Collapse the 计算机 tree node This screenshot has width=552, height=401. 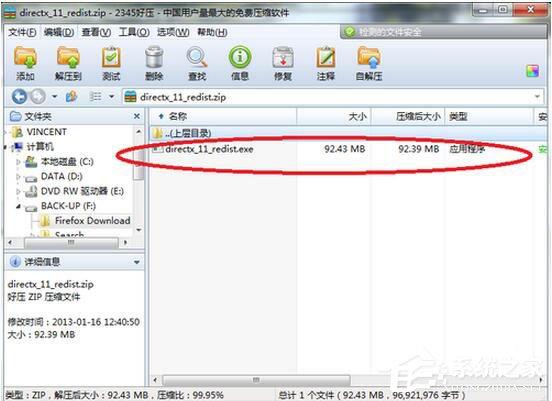click(x=6, y=146)
